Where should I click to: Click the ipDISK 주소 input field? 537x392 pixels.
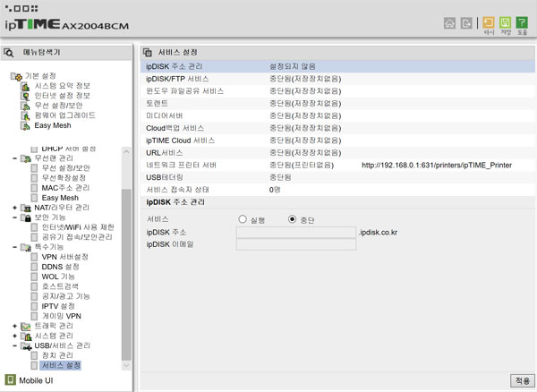(296, 233)
